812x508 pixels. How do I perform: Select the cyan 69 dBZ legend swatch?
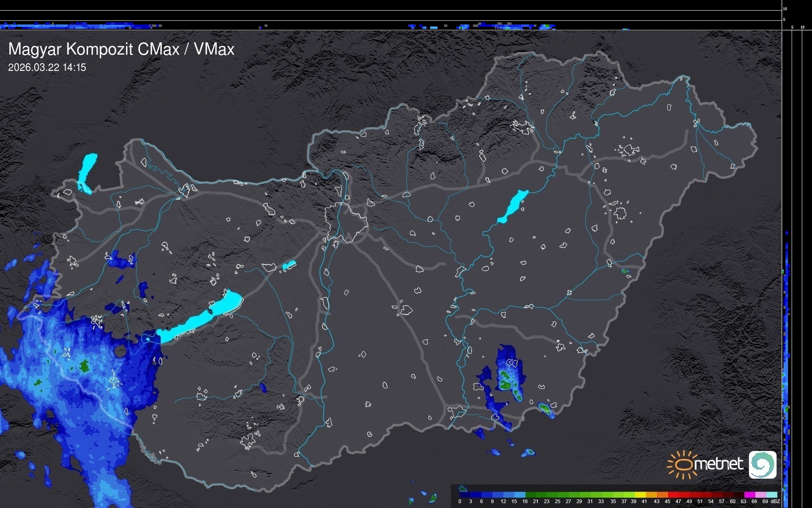tap(771, 495)
